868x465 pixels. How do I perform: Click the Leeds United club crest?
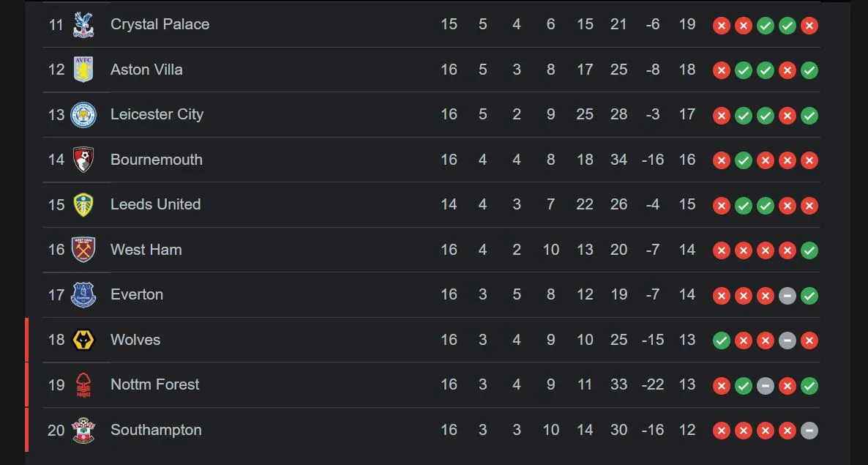point(83,205)
